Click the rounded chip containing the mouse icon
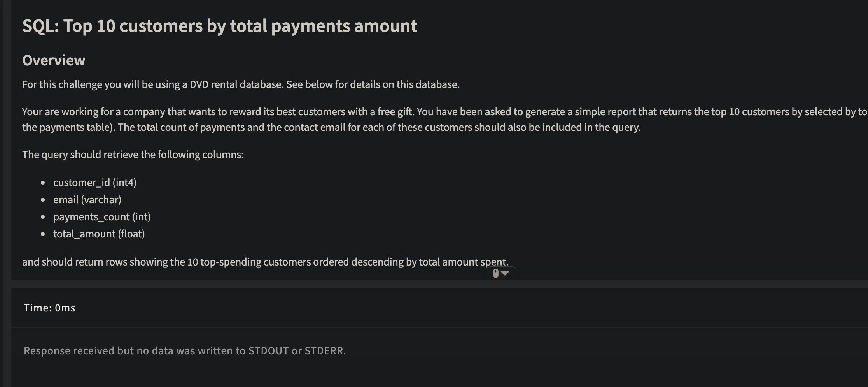 click(x=501, y=273)
